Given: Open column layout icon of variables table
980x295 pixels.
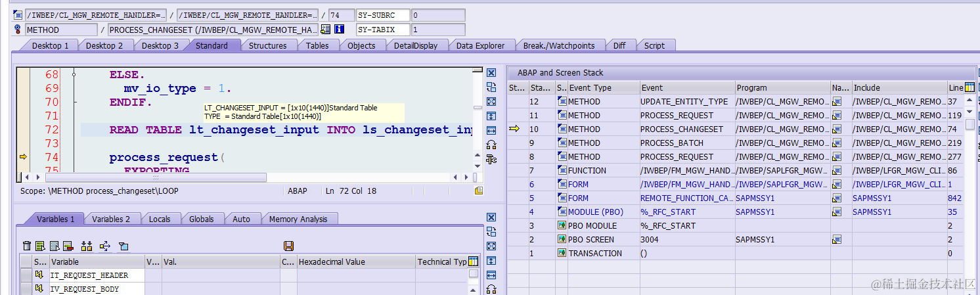Looking at the screenshot, I should pyautogui.click(x=473, y=261).
